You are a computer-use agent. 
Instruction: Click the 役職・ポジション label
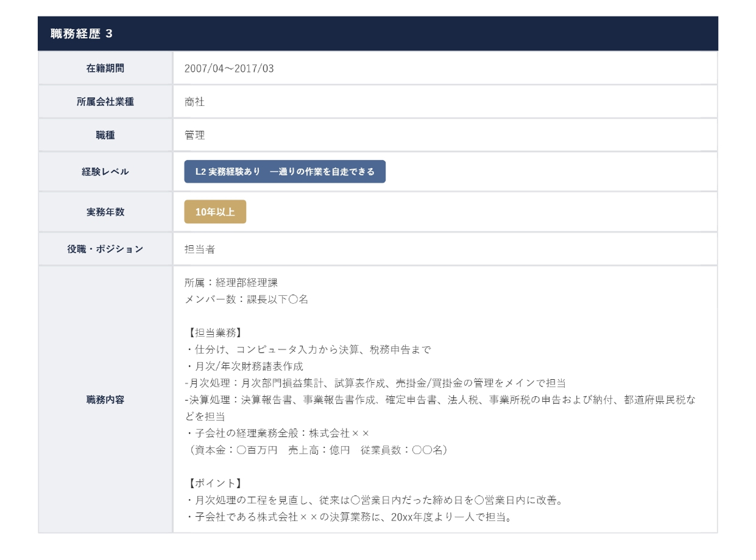(x=105, y=249)
